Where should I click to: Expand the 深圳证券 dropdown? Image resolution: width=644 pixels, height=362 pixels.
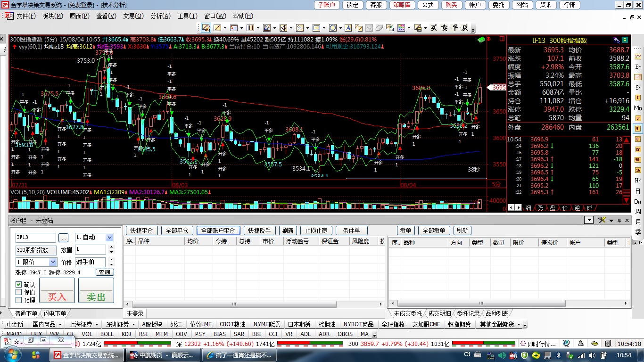(133, 325)
